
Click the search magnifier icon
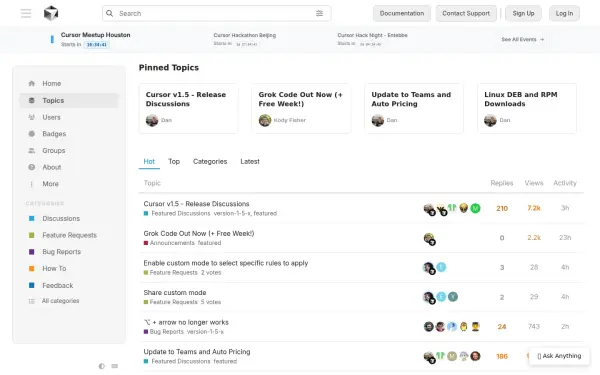click(109, 13)
